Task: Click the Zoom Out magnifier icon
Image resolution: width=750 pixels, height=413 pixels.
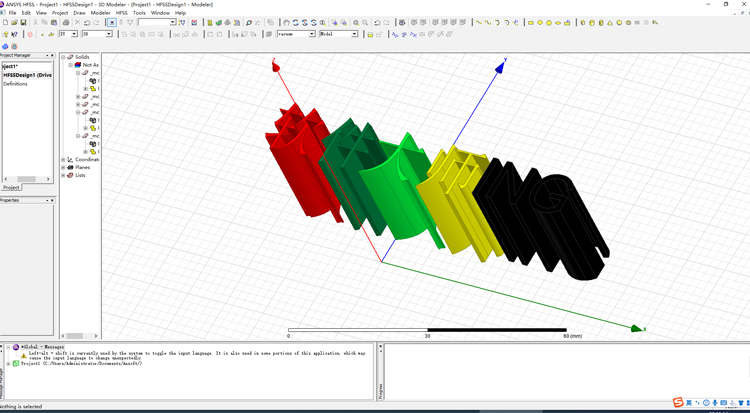Action: [x=365, y=22]
